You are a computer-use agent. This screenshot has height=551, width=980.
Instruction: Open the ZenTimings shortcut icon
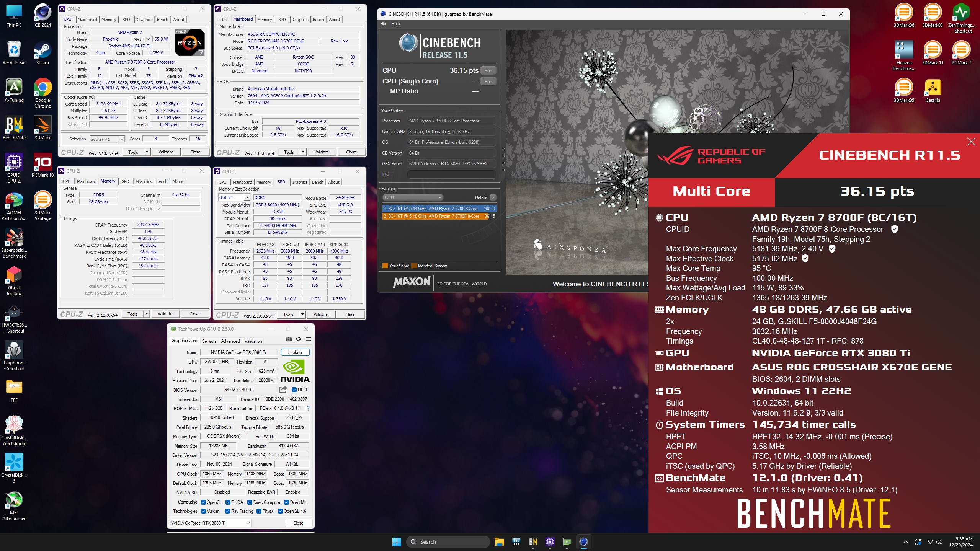[x=961, y=18]
